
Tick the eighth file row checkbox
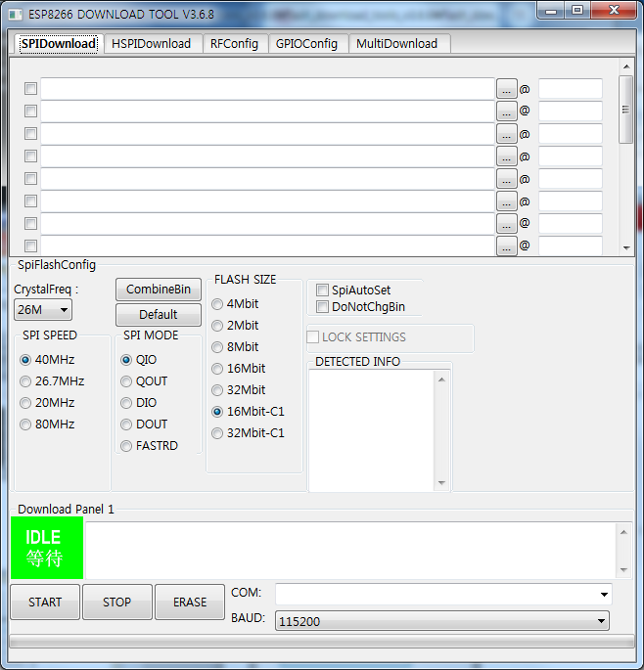[30, 246]
